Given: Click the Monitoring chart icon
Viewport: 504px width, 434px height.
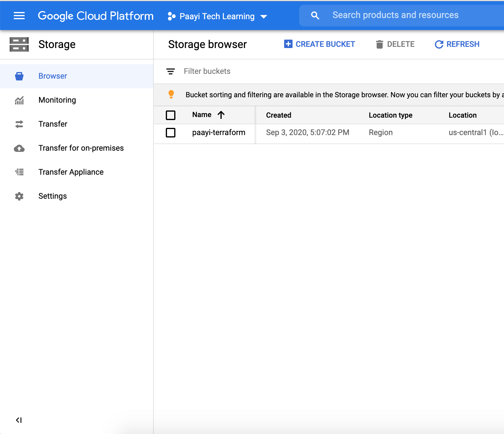Looking at the screenshot, I should point(19,100).
